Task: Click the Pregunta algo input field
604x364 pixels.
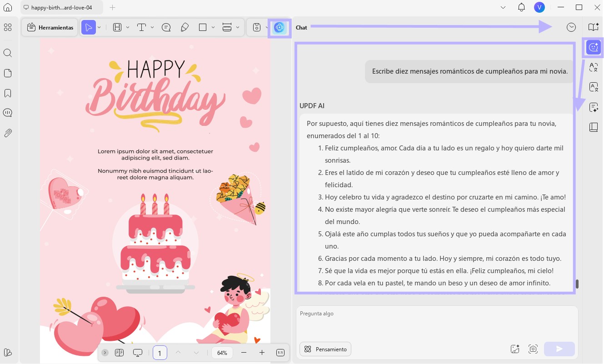Action: 437,323
